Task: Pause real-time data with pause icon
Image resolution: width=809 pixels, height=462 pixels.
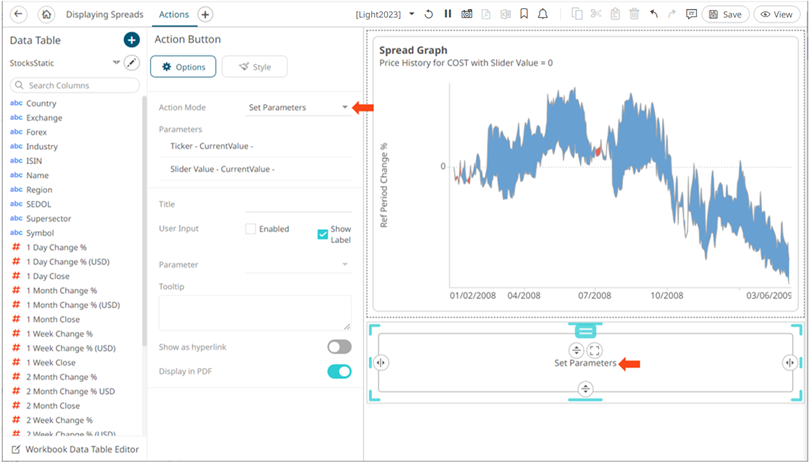Action: [448, 15]
